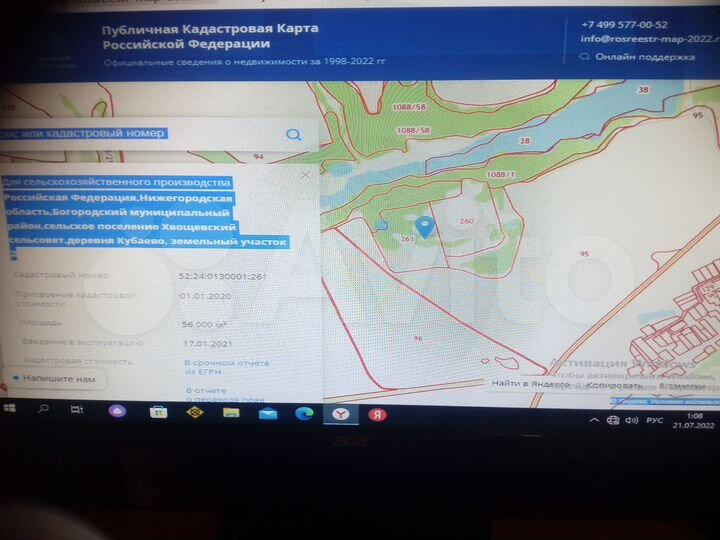The image size is (720, 540).
Task: Select parcel 261 label on the map
Action: [407, 239]
